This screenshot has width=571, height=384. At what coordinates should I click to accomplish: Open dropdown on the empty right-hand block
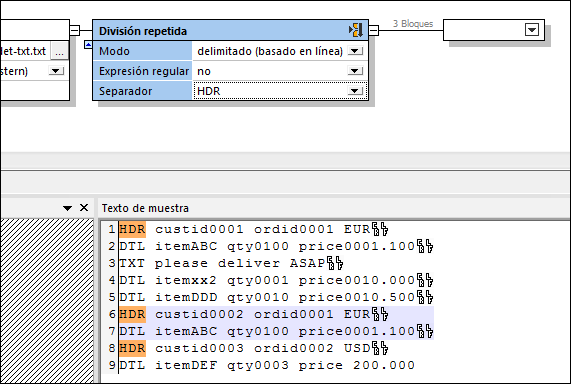click(x=532, y=30)
